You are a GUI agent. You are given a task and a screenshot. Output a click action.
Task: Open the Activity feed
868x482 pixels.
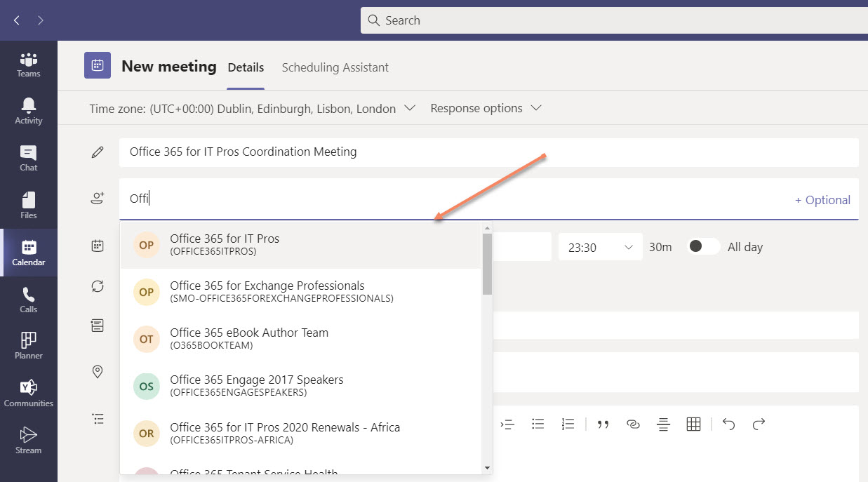pos(29,112)
